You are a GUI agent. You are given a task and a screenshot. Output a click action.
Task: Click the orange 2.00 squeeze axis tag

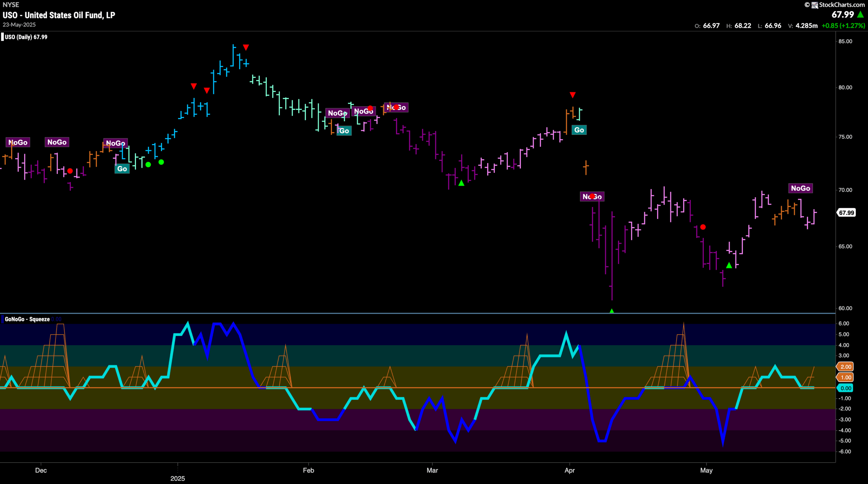(x=846, y=367)
